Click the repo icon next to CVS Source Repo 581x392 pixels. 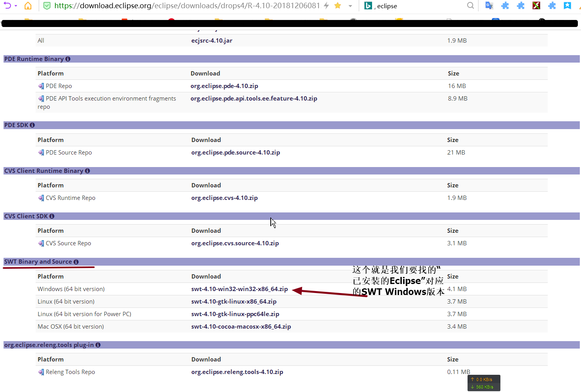point(41,243)
